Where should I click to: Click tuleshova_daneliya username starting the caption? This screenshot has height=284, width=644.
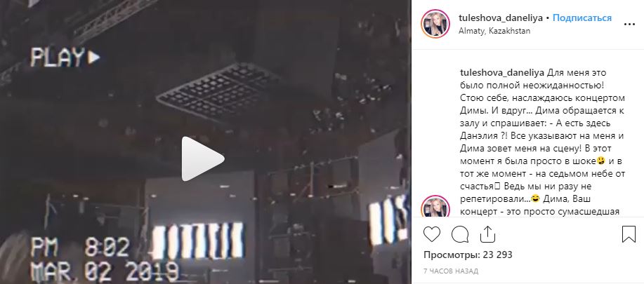502,73
